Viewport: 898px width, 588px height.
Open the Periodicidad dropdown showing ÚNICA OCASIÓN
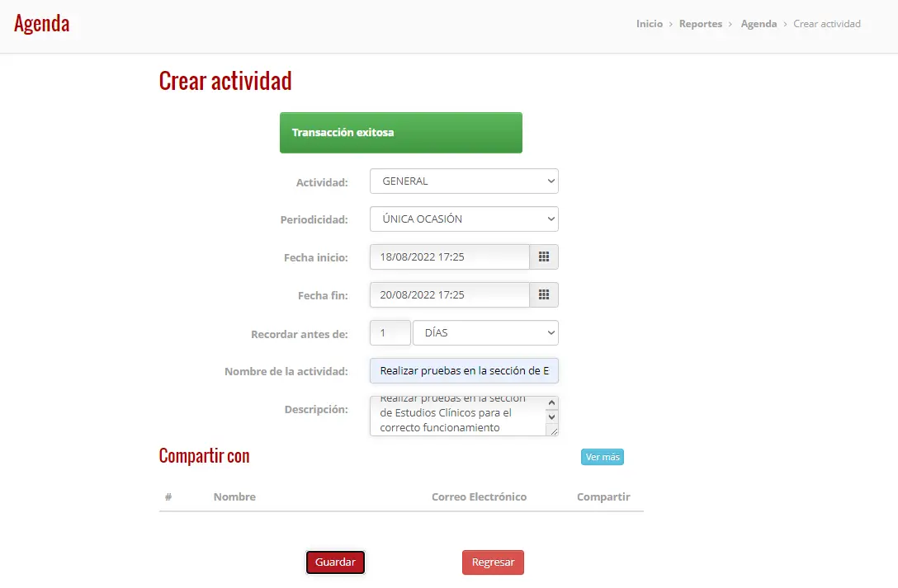pos(464,219)
